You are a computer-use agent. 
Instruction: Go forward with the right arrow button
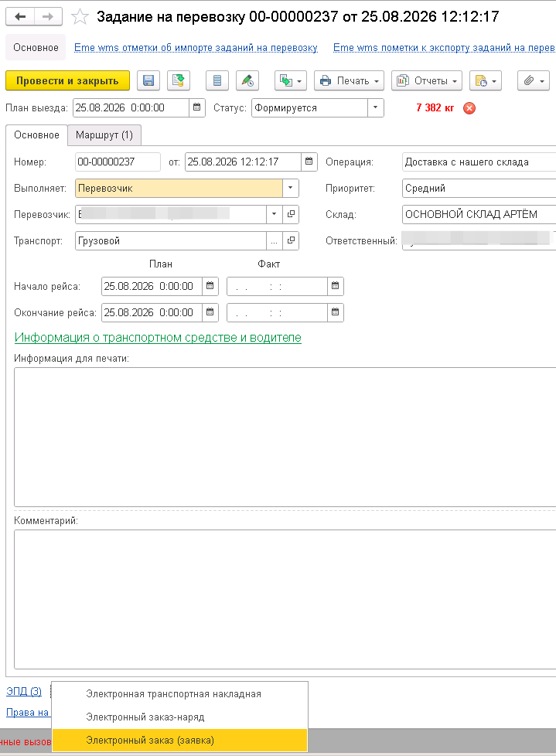pos(48,17)
